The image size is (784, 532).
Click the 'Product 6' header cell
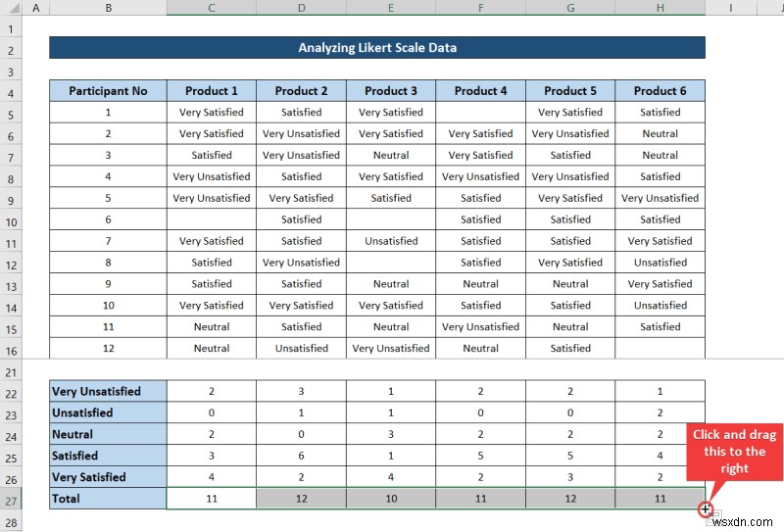660,91
